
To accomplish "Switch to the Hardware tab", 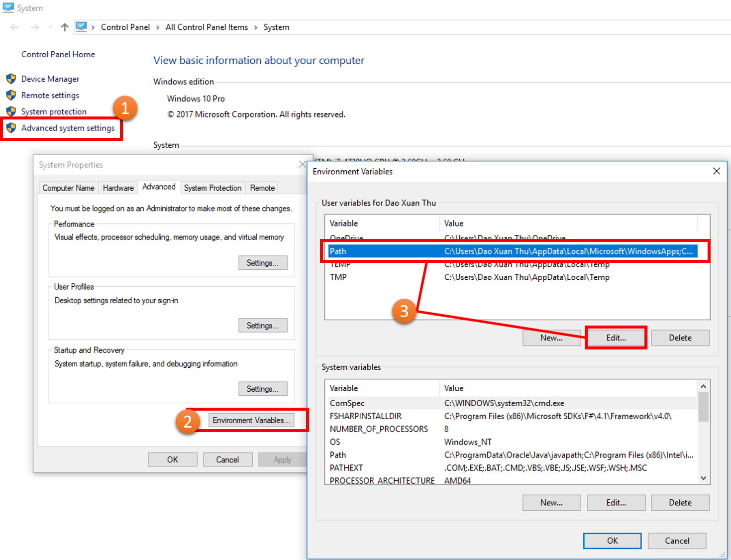I will click(x=118, y=188).
